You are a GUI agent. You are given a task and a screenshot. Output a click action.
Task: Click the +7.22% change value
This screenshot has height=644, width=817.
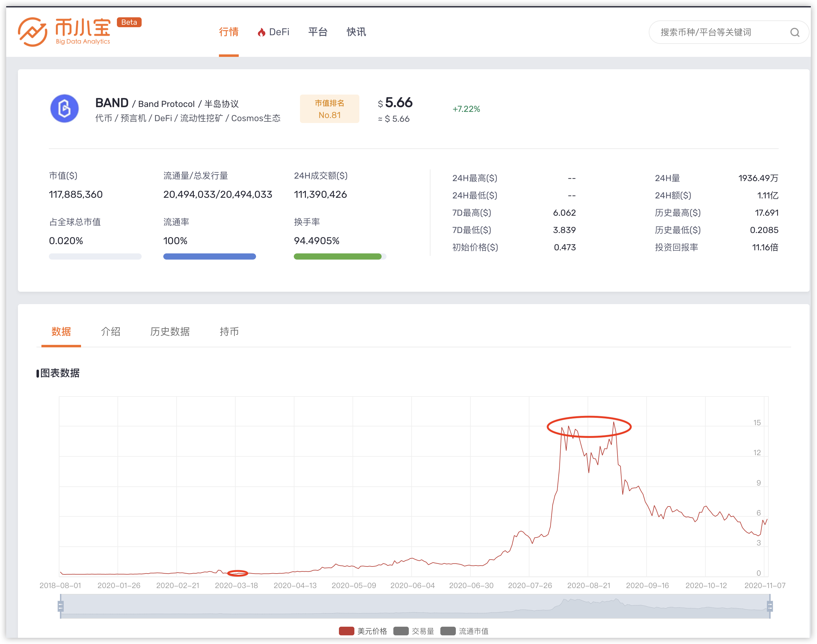(x=466, y=109)
